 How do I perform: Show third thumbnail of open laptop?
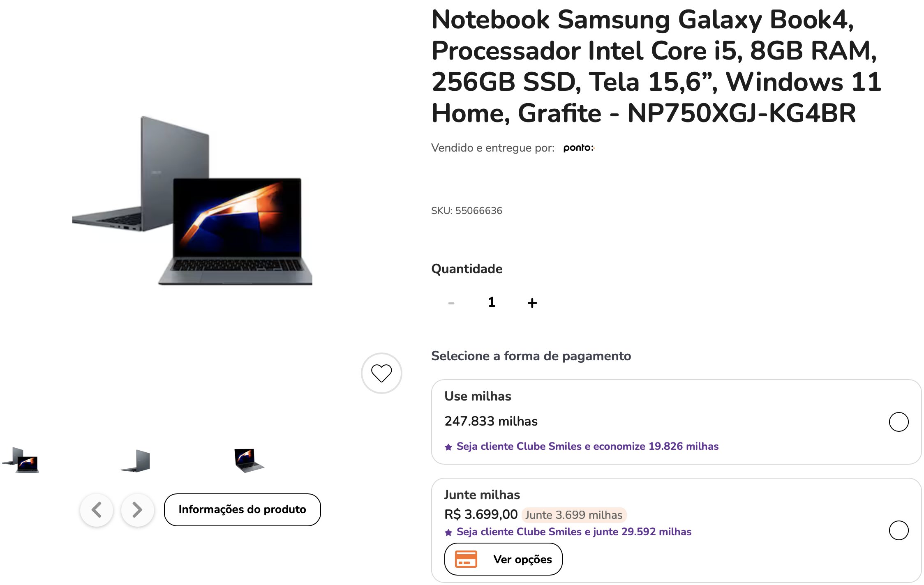tap(249, 461)
